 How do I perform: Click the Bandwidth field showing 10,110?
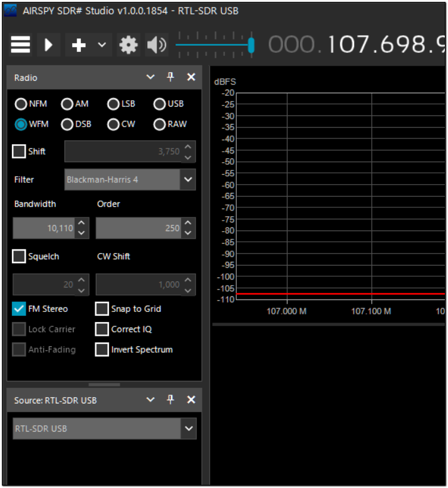coord(44,228)
